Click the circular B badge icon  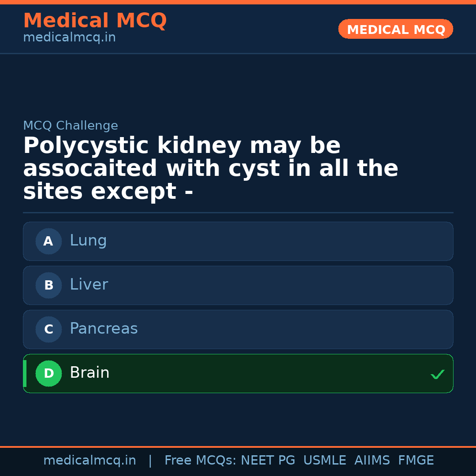point(48,285)
